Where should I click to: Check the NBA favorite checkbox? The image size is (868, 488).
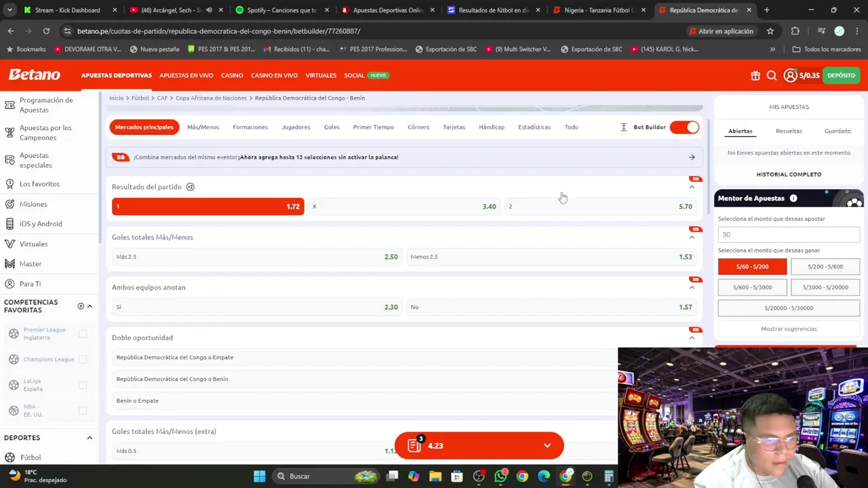pyautogui.click(x=83, y=411)
